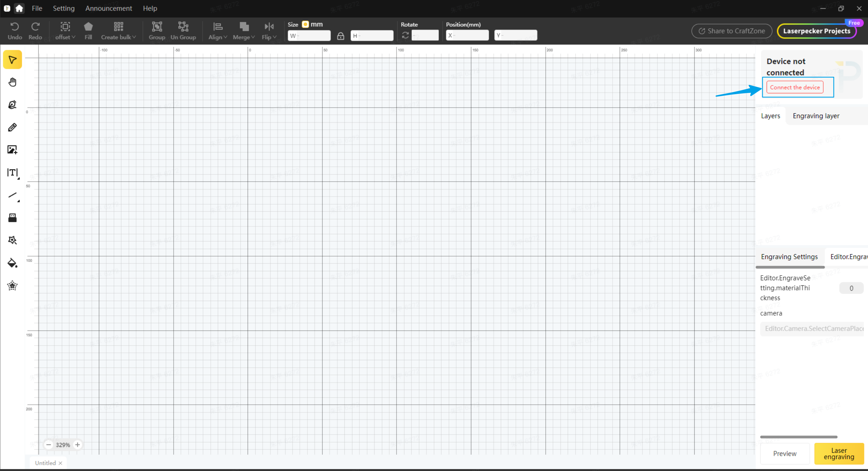Open the Align dropdown
Viewport: 868px width, 471px height.
pyautogui.click(x=218, y=30)
